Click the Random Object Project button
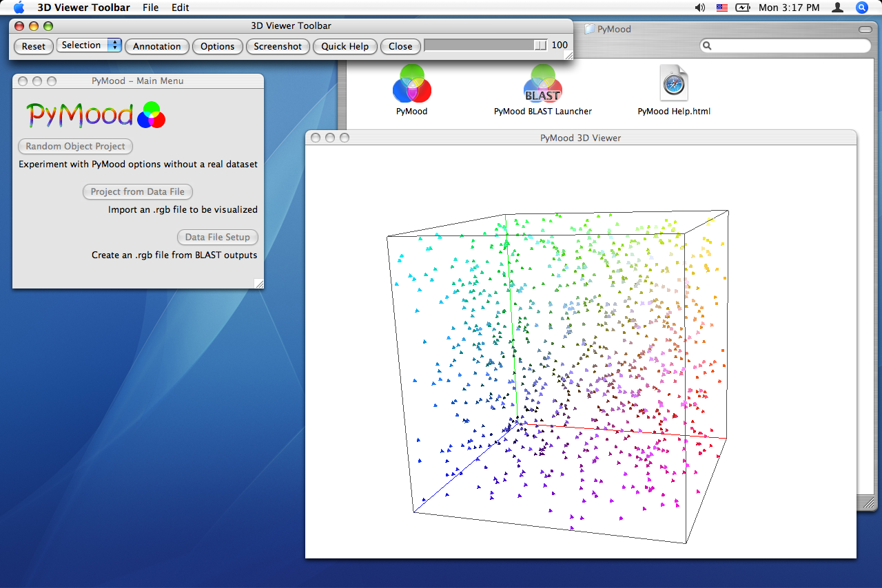Screen dimensions: 882x588 [x=76, y=146]
